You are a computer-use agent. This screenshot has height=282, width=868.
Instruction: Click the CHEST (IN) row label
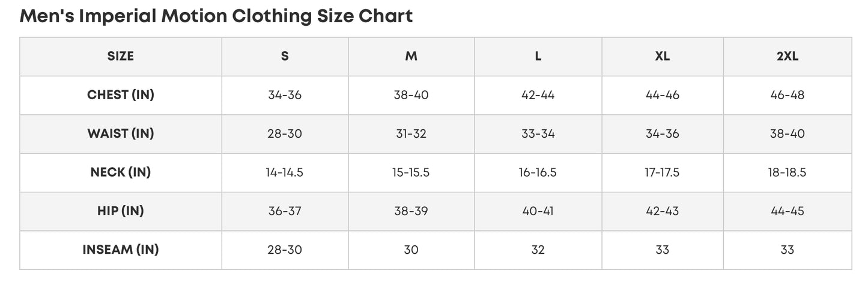121,95
